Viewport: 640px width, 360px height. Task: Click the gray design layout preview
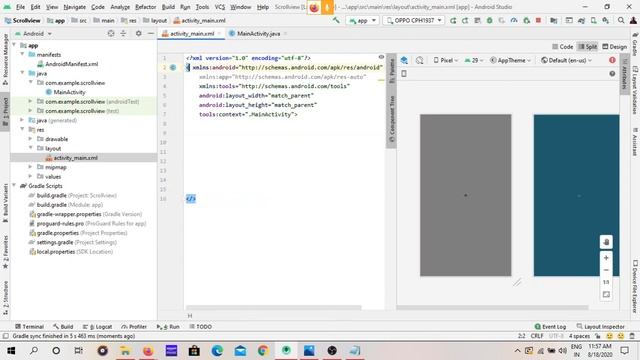click(466, 195)
